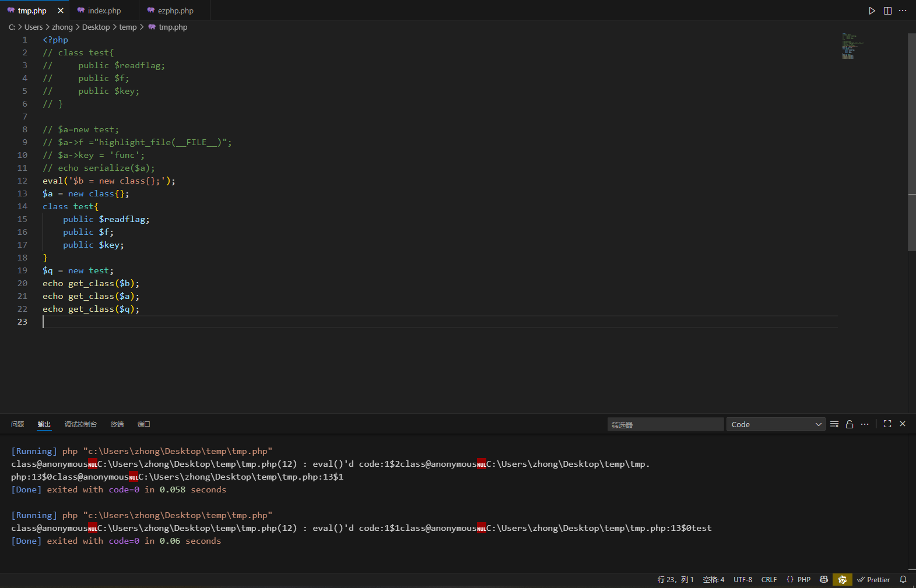Focus the 筛选器 output filter field

[665, 424]
